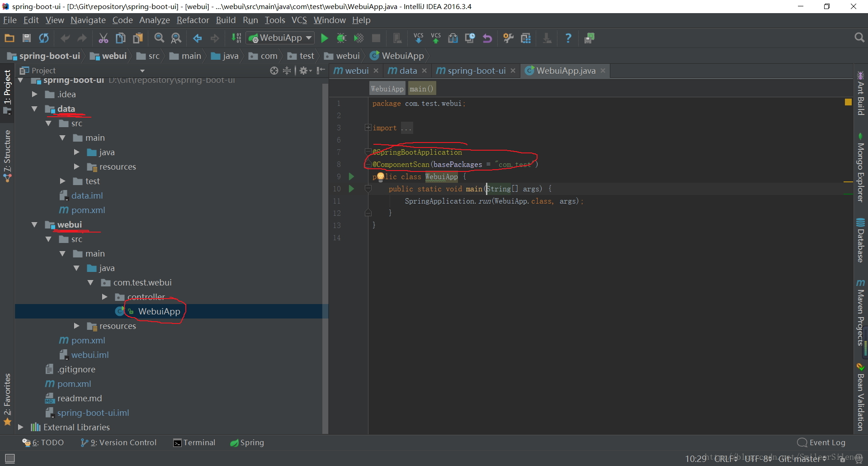This screenshot has height=466, width=868.
Task: Click the Open folder toolbar icon
Action: coord(9,38)
